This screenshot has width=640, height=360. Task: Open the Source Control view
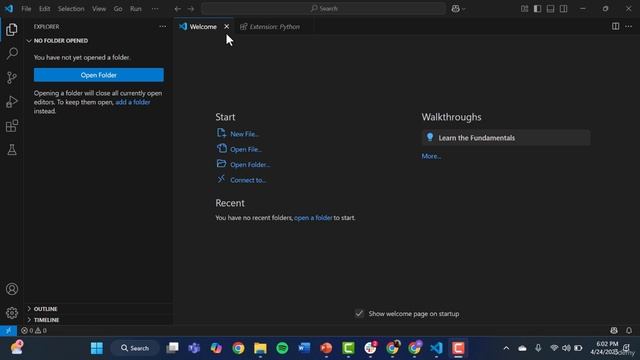click(x=12, y=78)
